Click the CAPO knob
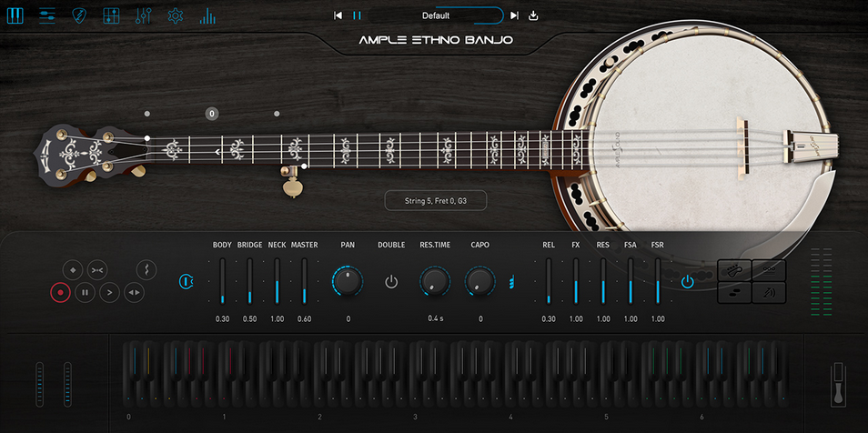 (x=479, y=281)
